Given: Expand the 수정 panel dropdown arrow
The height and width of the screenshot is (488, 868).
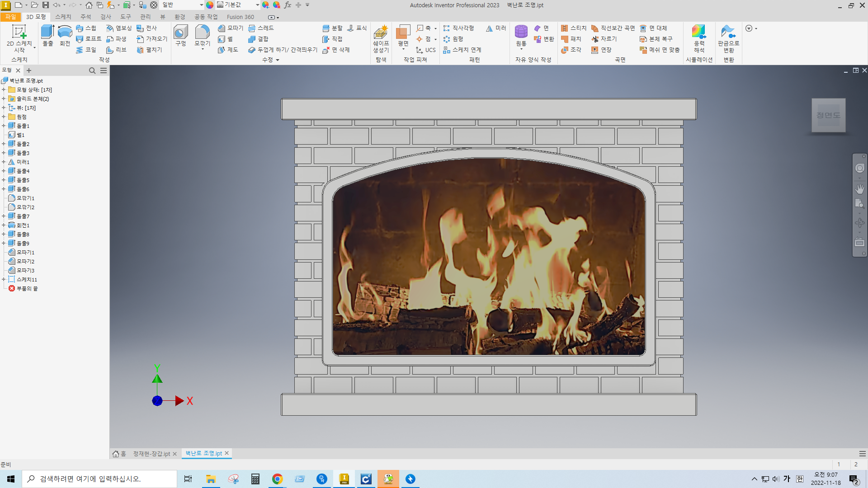Looking at the screenshot, I should coord(278,60).
